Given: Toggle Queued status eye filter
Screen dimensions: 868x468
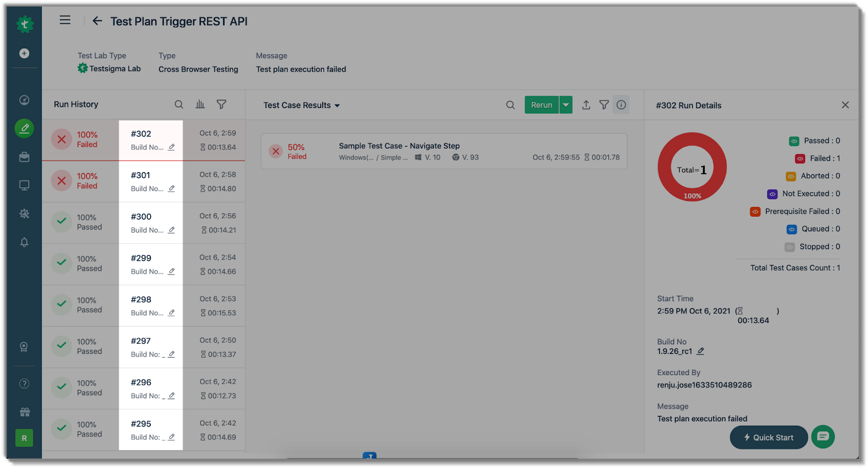Looking at the screenshot, I should pos(792,229).
